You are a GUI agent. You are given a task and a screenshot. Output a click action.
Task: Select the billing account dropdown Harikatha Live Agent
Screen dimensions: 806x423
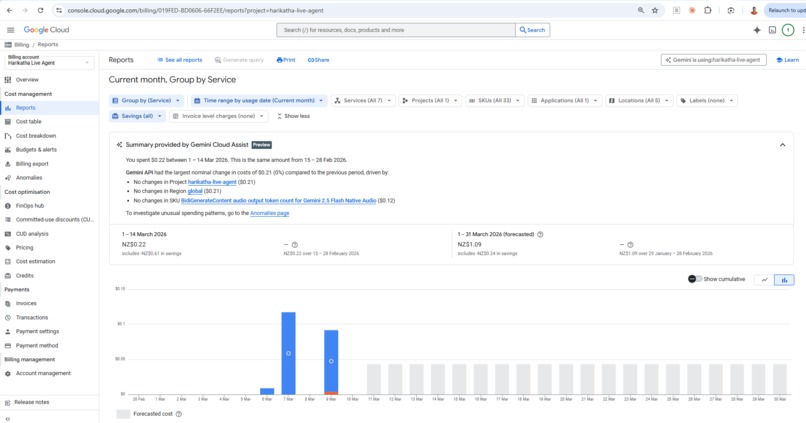click(x=49, y=62)
